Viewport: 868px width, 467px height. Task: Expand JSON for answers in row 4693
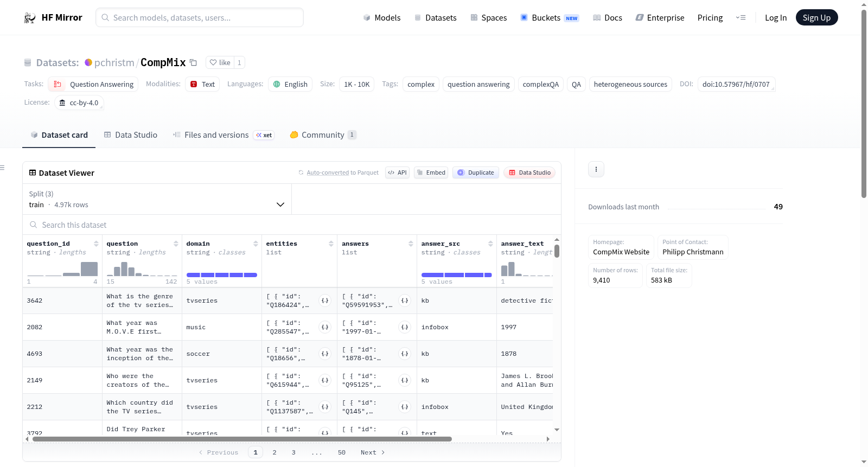coord(405,354)
